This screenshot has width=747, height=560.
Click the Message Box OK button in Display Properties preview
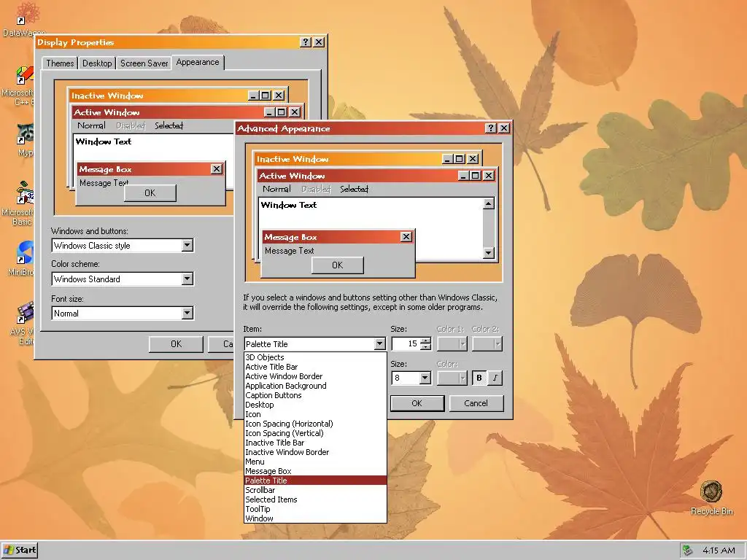click(150, 192)
